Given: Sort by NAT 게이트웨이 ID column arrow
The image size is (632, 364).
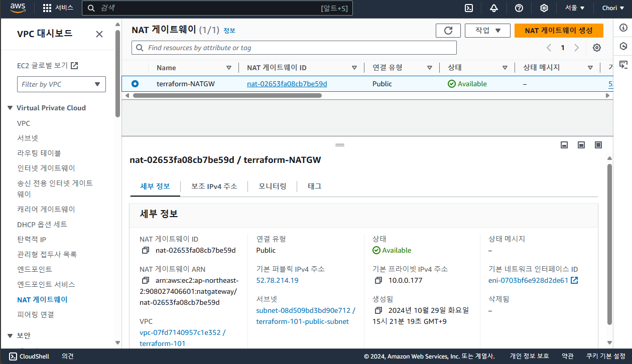Looking at the screenshot, I should (354, 68).
